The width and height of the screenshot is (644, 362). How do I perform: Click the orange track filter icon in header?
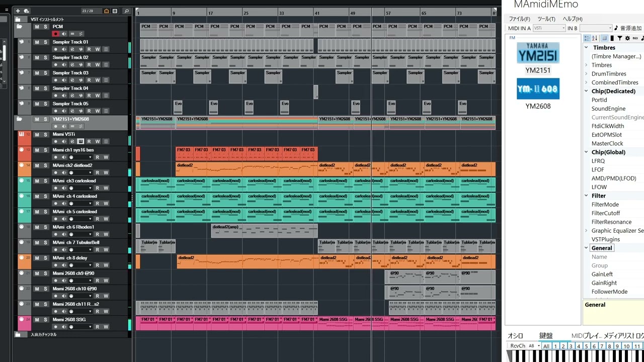tap(106, 11)
